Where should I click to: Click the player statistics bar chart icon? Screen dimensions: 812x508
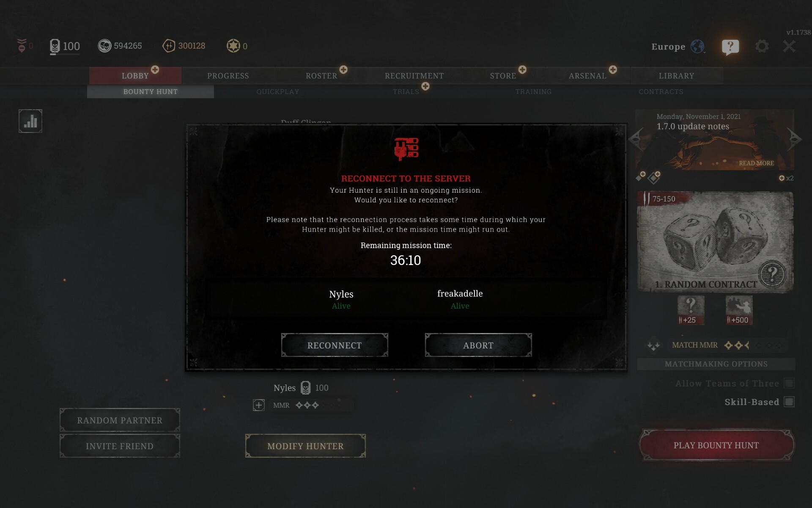click(x=30, y=121)
